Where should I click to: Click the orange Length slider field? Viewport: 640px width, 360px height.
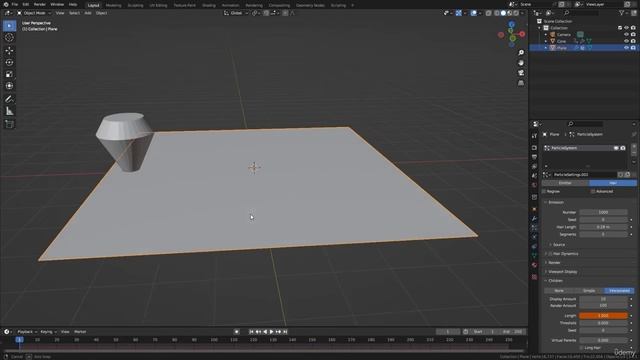[603, 316]
